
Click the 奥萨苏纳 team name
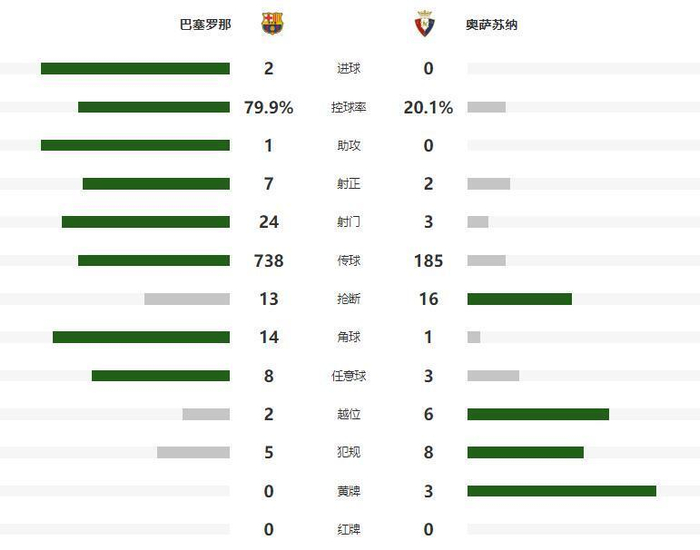click(491, 24)
